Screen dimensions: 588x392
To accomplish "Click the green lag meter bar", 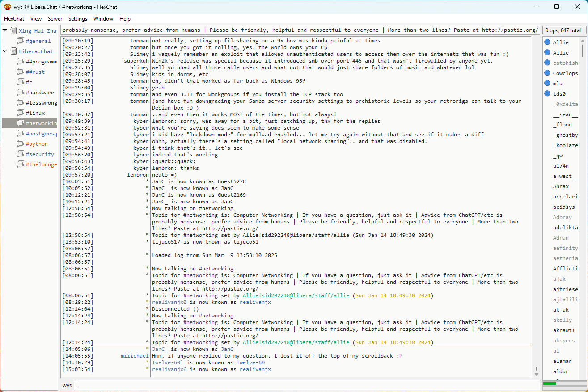I will click(550, 384).
